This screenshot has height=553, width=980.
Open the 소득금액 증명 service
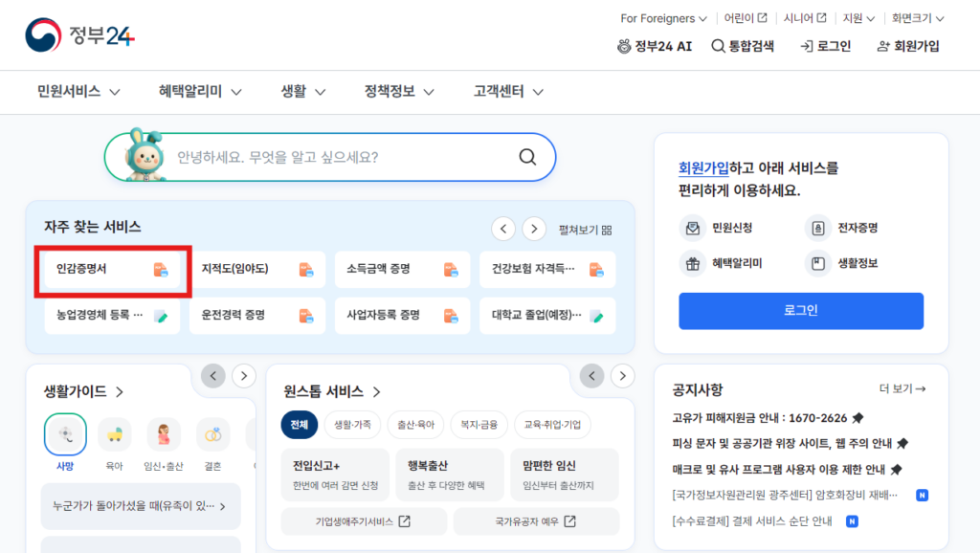coord(403,269)
